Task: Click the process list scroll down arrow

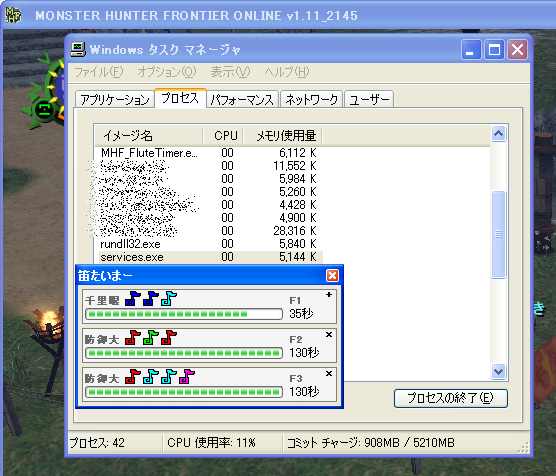Action: (499, 372)
